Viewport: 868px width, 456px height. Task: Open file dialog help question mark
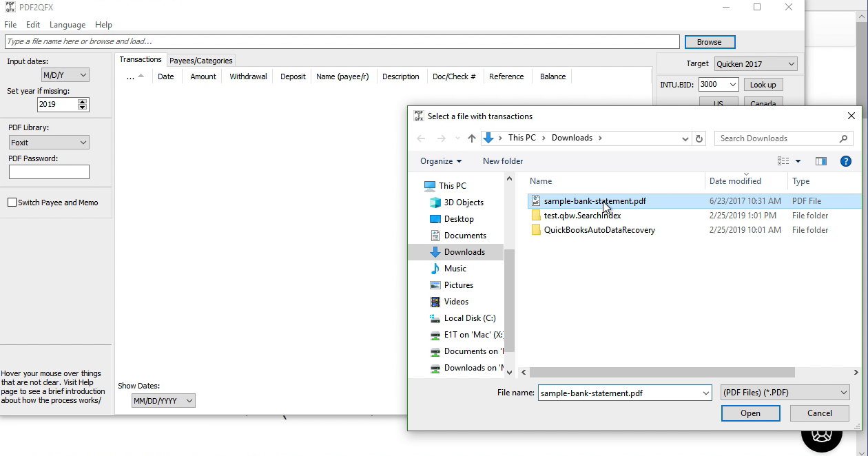coord(846,161)
